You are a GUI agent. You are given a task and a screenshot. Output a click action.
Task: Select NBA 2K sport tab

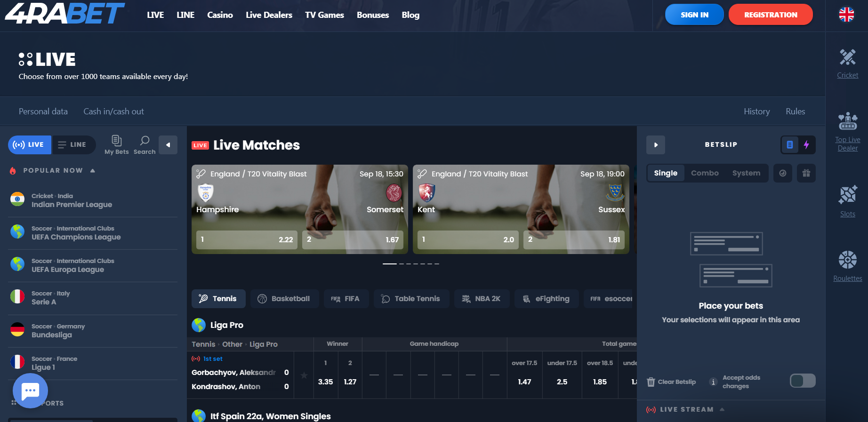click(482, 299)
